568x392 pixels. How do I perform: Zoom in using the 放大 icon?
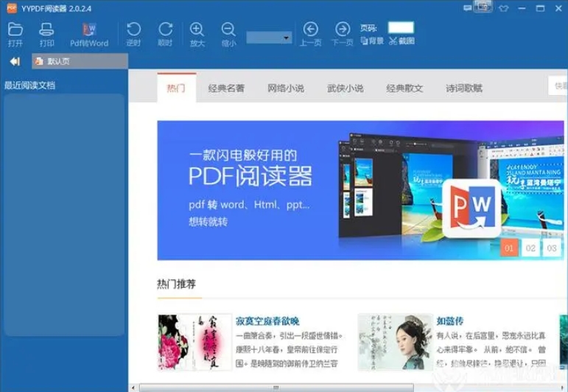(x=197, y=34)
